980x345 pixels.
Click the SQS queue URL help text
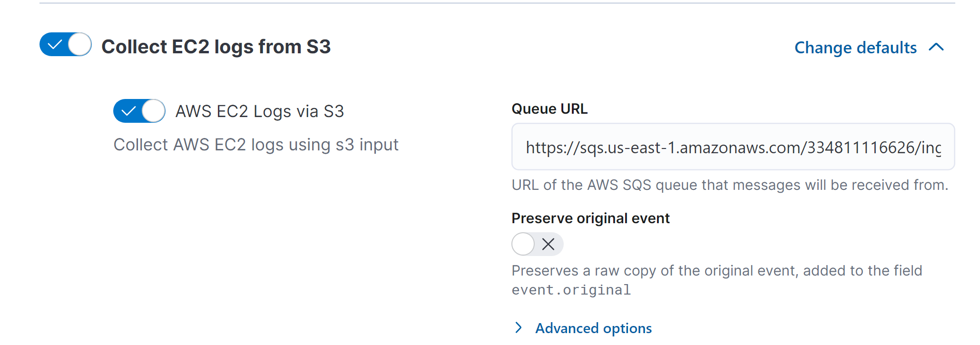point(730,185)
